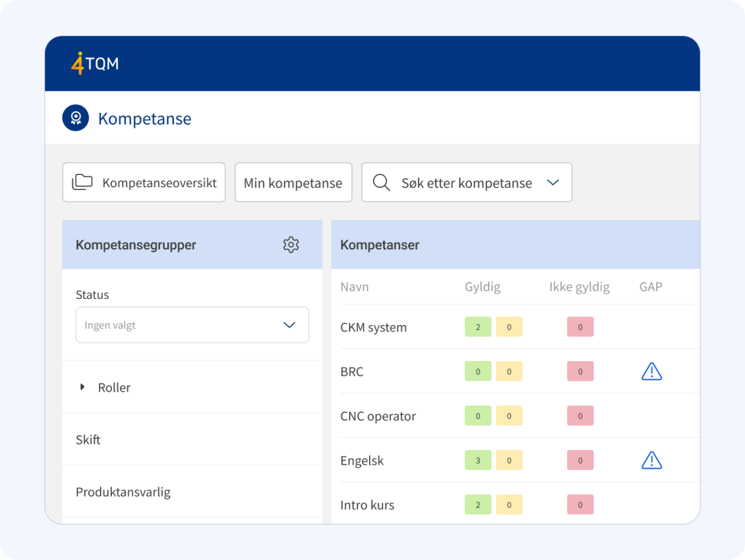Open the CKM system competence
This screenshot has height=560, width=745.
374,327
